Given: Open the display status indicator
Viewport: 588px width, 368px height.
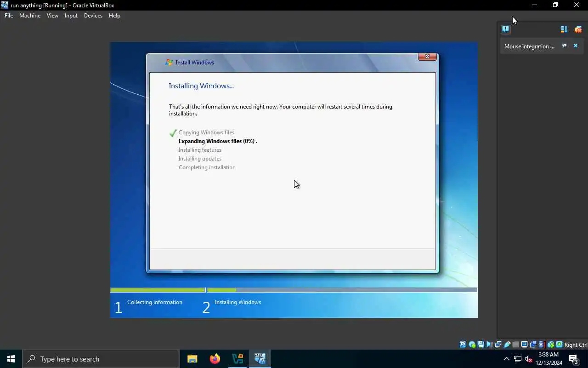Looking at the screenshot, I should [525, 345].
